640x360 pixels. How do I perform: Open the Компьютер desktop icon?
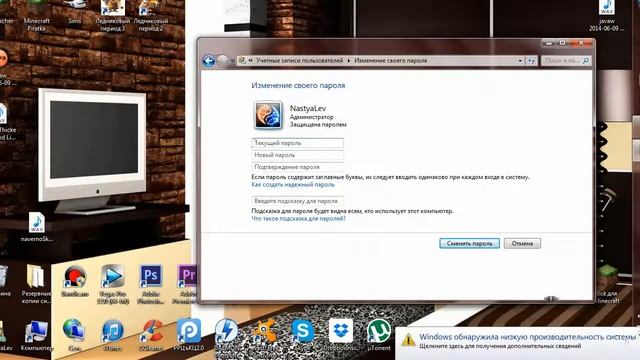(37, 336)
